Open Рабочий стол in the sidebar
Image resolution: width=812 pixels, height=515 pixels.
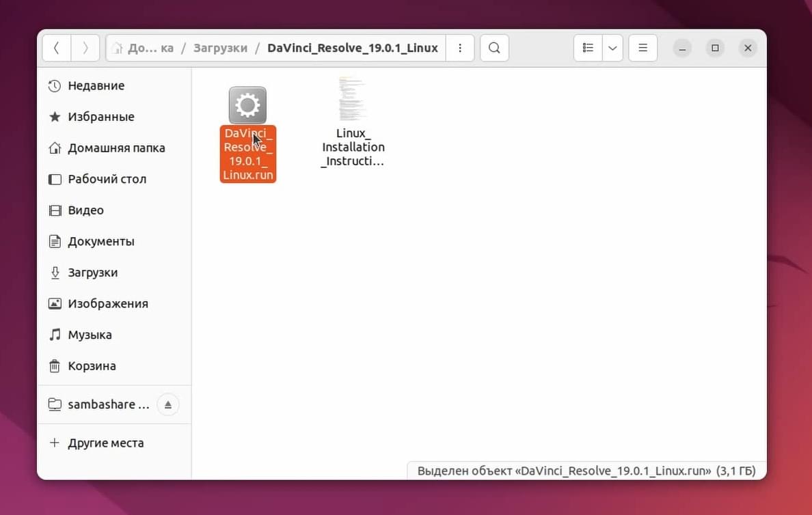pyautogui.click(x=114, y=179)
